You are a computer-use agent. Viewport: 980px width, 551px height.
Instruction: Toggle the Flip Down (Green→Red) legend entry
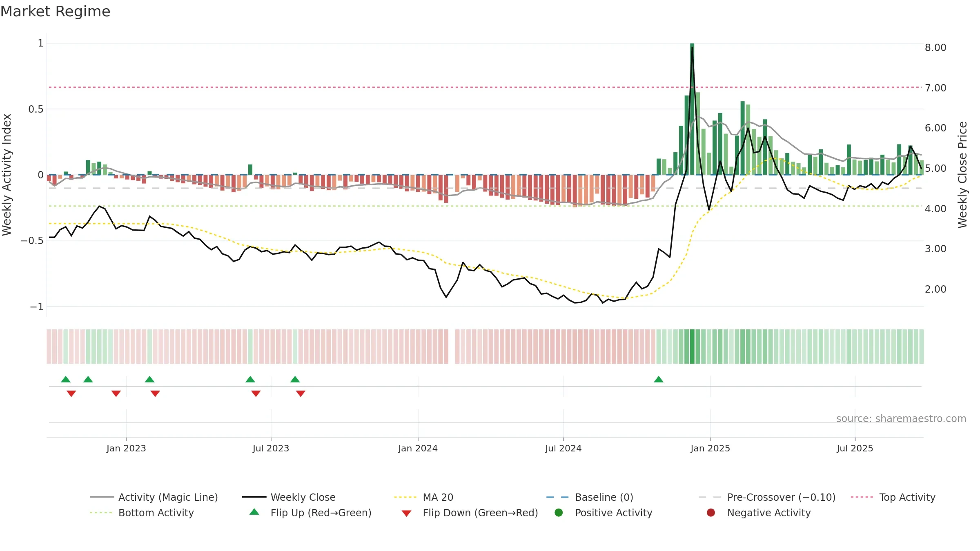pos(470,513)
